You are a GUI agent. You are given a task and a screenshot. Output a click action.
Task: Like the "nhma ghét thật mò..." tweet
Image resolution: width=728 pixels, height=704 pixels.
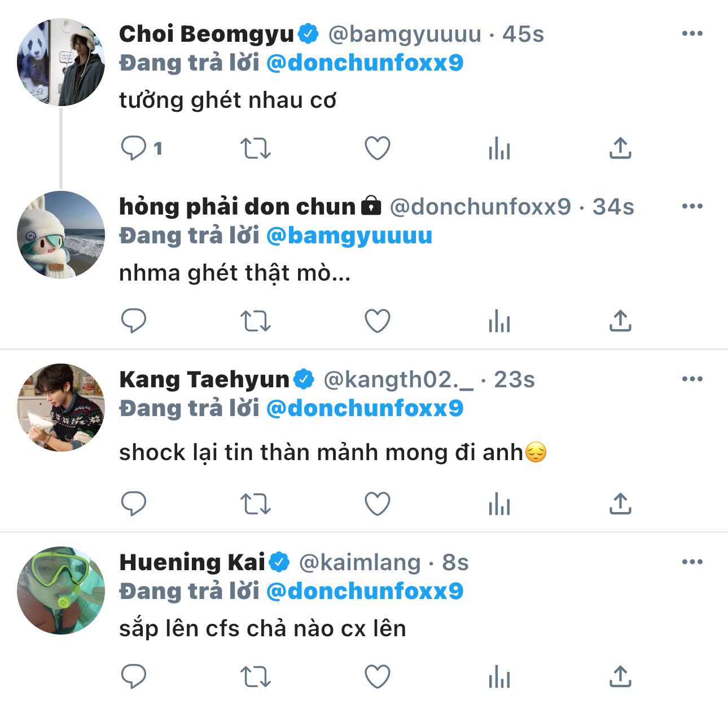point(378,321)
